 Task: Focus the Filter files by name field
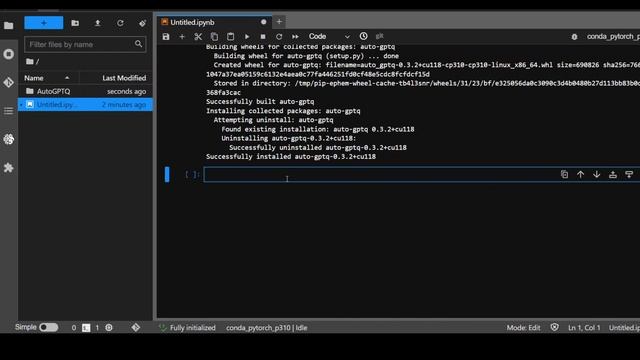pyautogui.click(x=85, y=44)
